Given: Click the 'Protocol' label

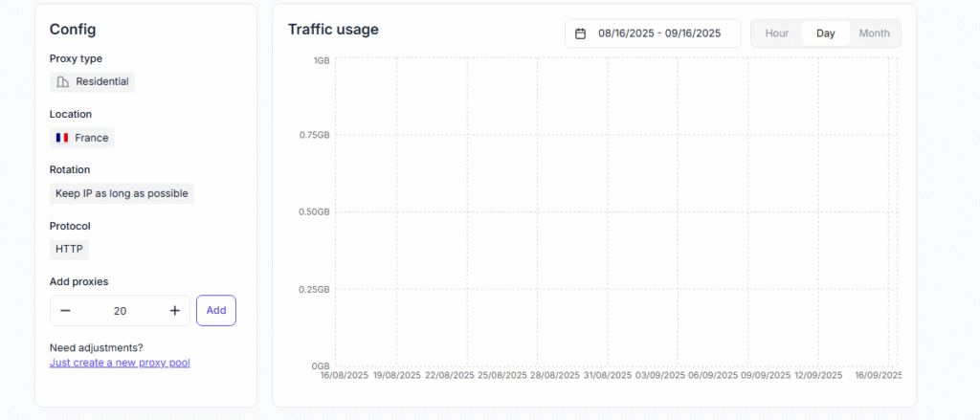Looking at the screenshot, I should coord(70,226).
